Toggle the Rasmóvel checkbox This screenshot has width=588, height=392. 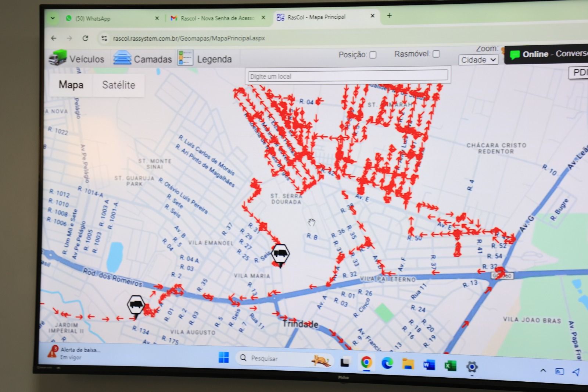point(436,54)
